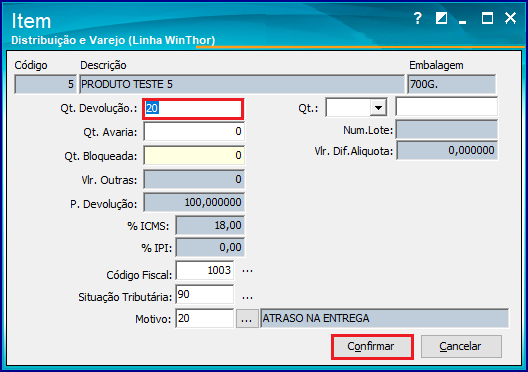The image size is (528, 372).
Task: Open the help question mark icon
Action: pos(418,18)
